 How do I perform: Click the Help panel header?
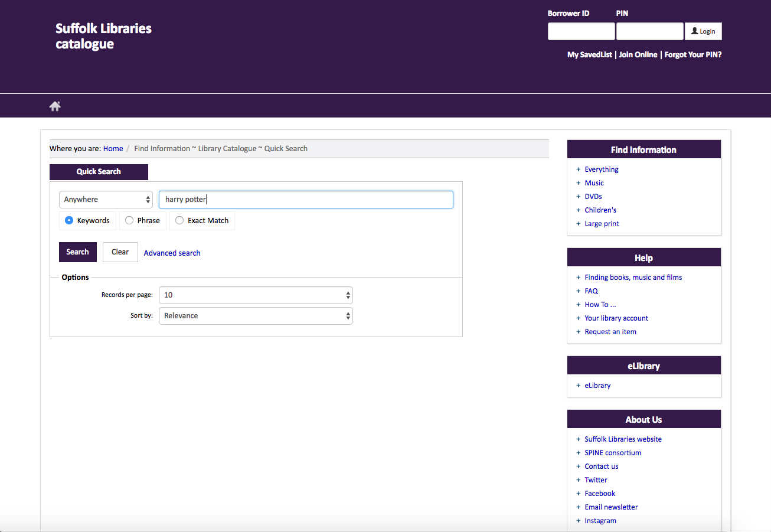pos(643,258)
